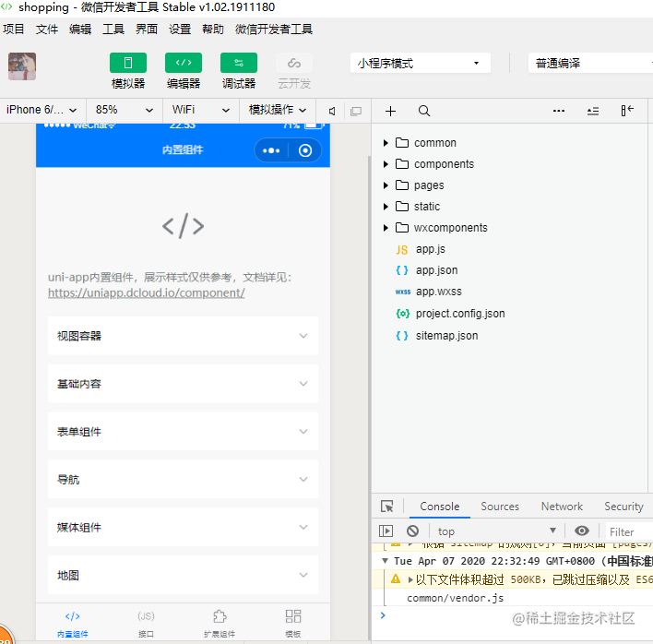Toggle the debugger (调试器) panel button
The height and width of the screenshot is (644, 653).
239,63
